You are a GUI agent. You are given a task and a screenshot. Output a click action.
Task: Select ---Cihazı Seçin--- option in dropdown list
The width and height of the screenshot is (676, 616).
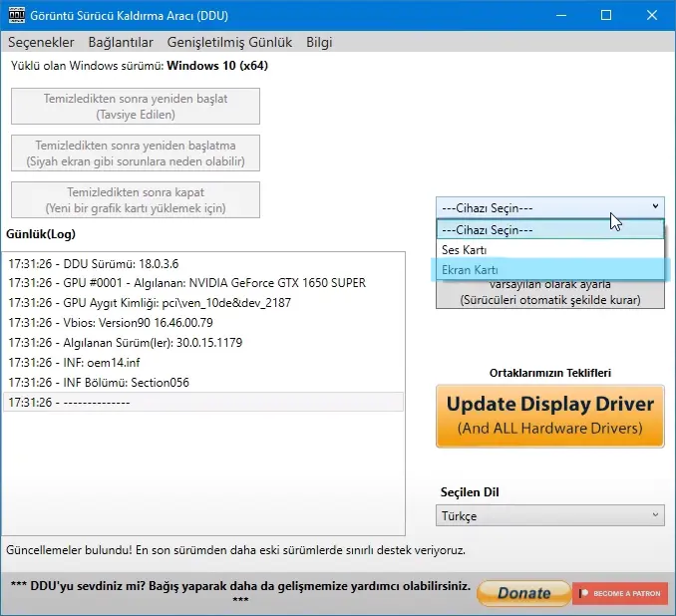point(550,229)
